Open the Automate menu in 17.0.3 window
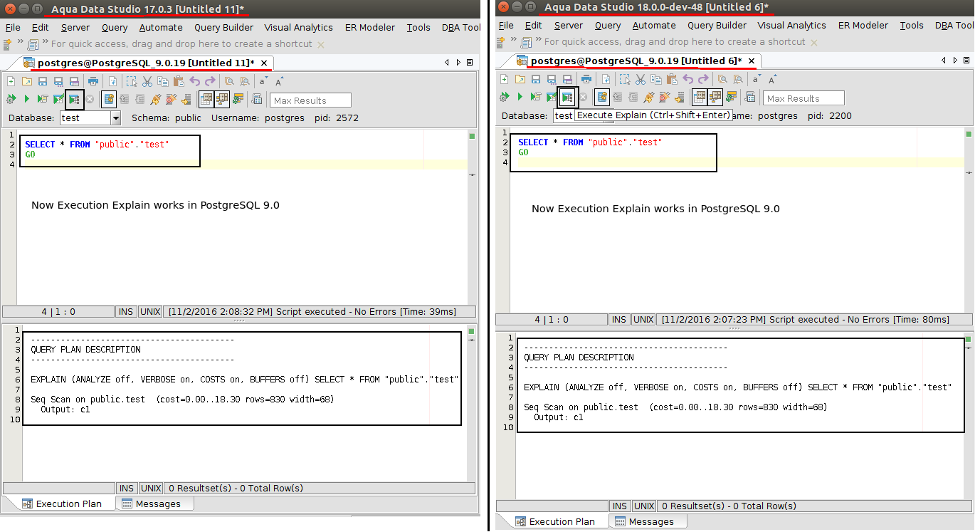The image size is (980, 532). tap(161, 28)
